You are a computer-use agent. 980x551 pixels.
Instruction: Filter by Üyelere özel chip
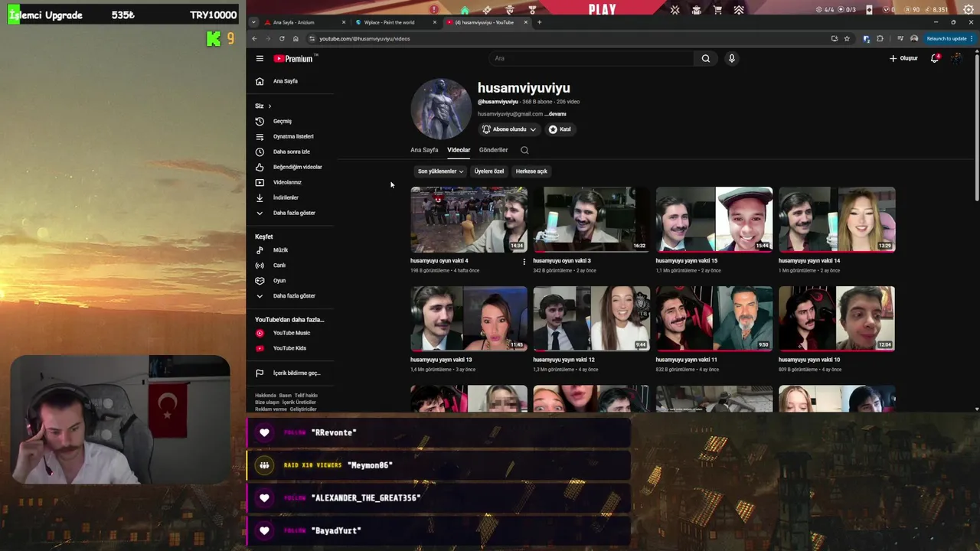pos(489,171)
